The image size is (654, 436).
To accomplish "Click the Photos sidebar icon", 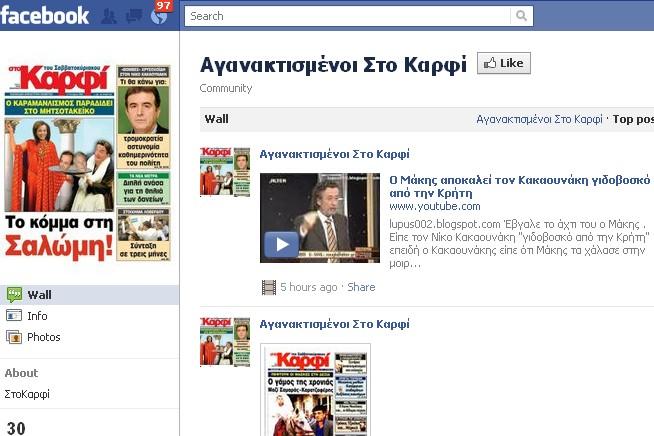I will coord(14,337).
